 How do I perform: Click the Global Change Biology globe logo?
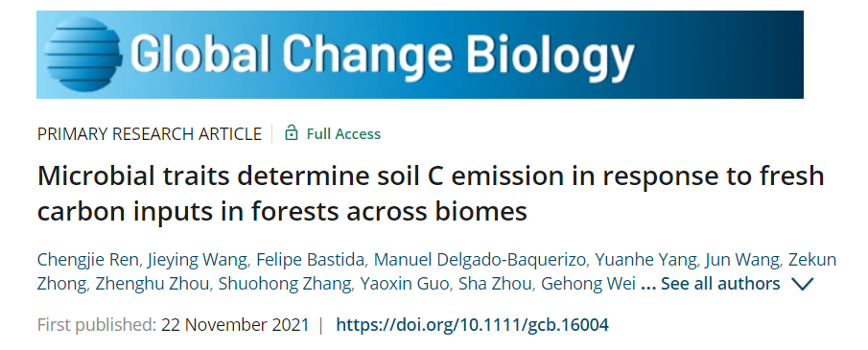tap(83, 55)
